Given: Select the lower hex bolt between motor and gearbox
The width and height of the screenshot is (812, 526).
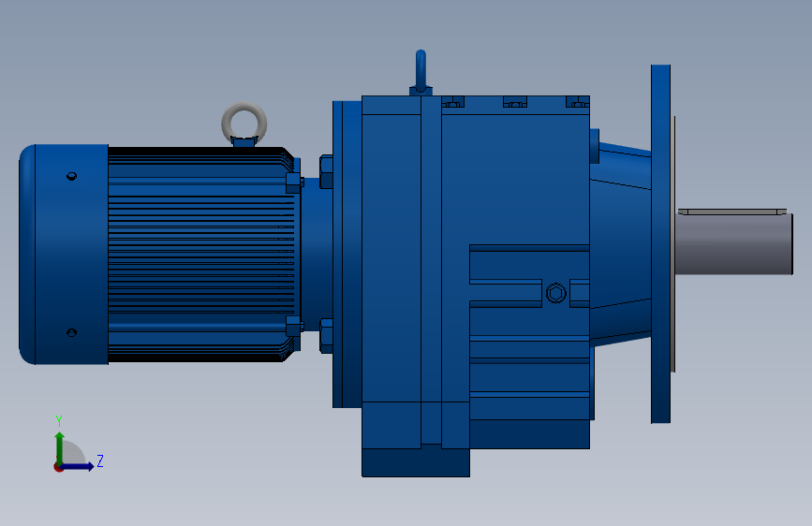Looking at the screenshot, I should point(326,336).
